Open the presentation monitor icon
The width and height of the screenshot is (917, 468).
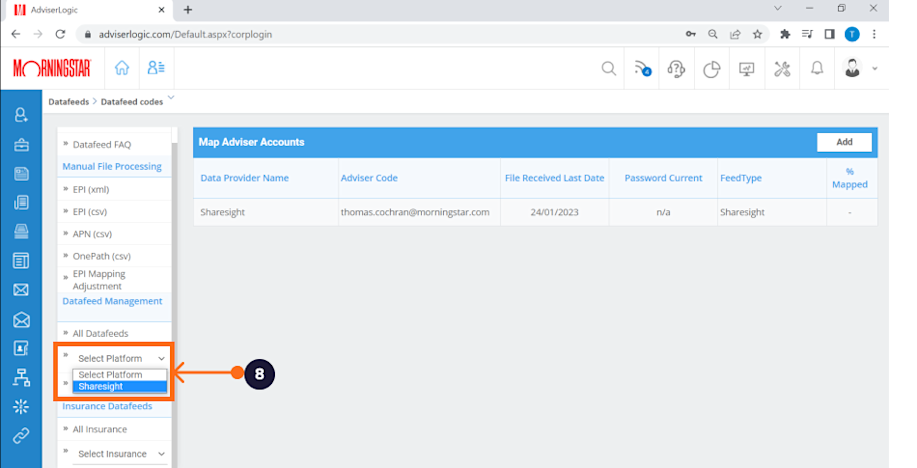[746, 69]
